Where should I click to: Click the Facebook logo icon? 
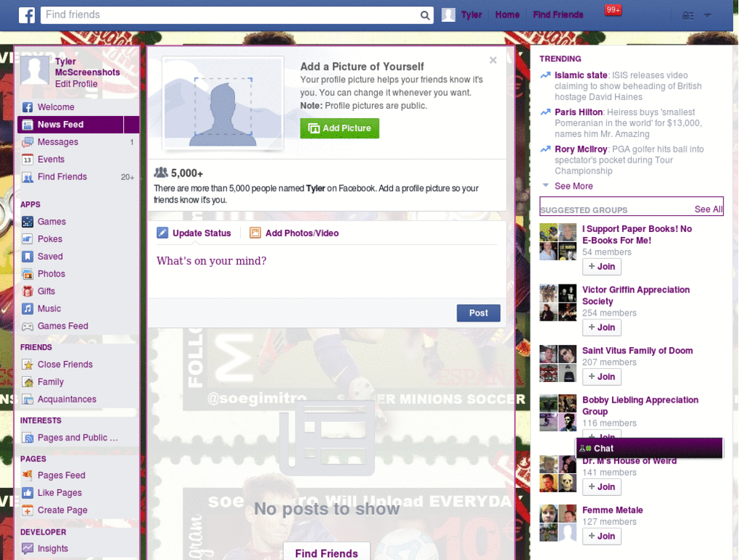coord(27,15)
